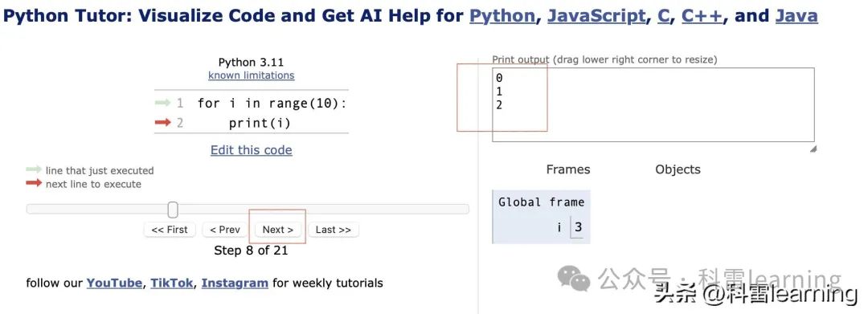Image resolution: width=868 pixels, height=314 pixels.
Task: Visit the Instagram tutorials link
Action: coord(235,283)
